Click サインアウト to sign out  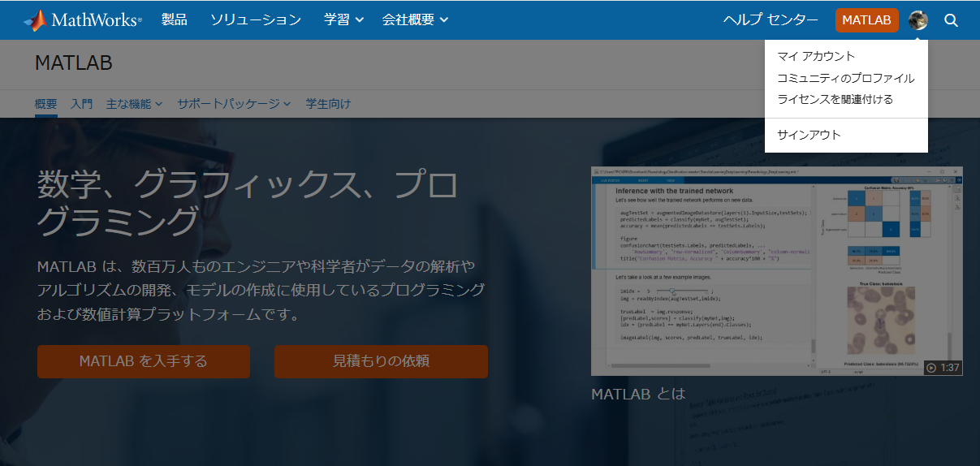809,135
